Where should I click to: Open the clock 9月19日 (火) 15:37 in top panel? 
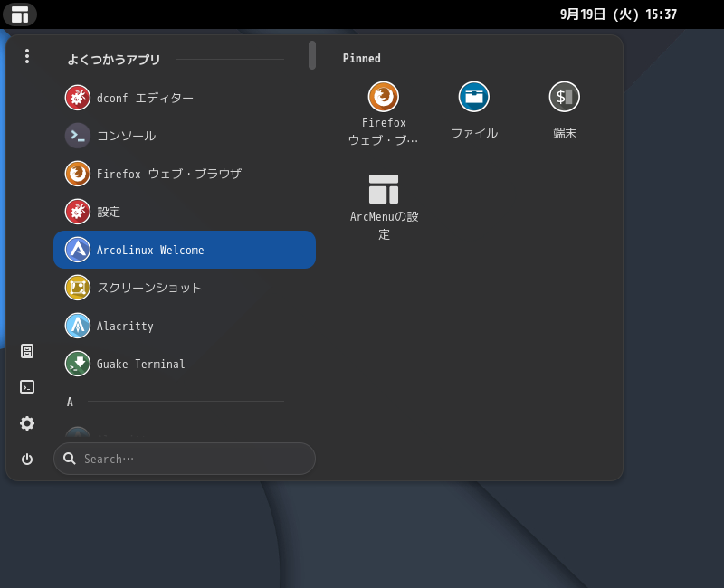point(618,14)
